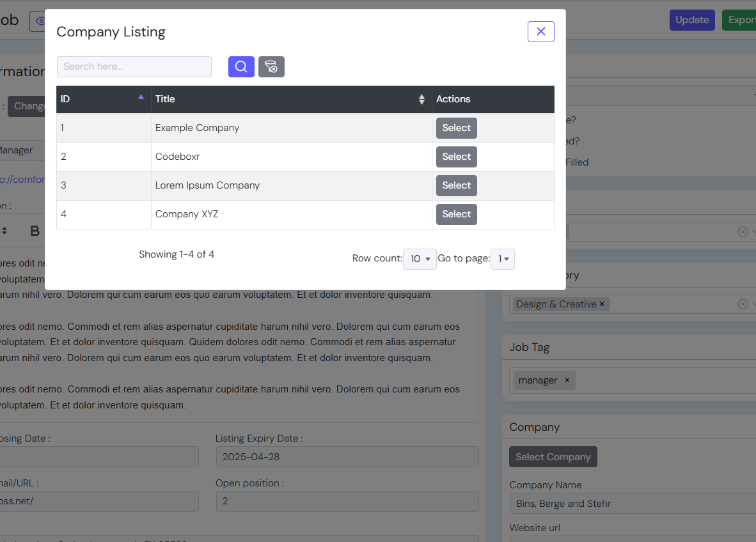Viewport: 756px width, 542px height.
Task: Select Example Company from the list
Action: click(x=456, y=128)
